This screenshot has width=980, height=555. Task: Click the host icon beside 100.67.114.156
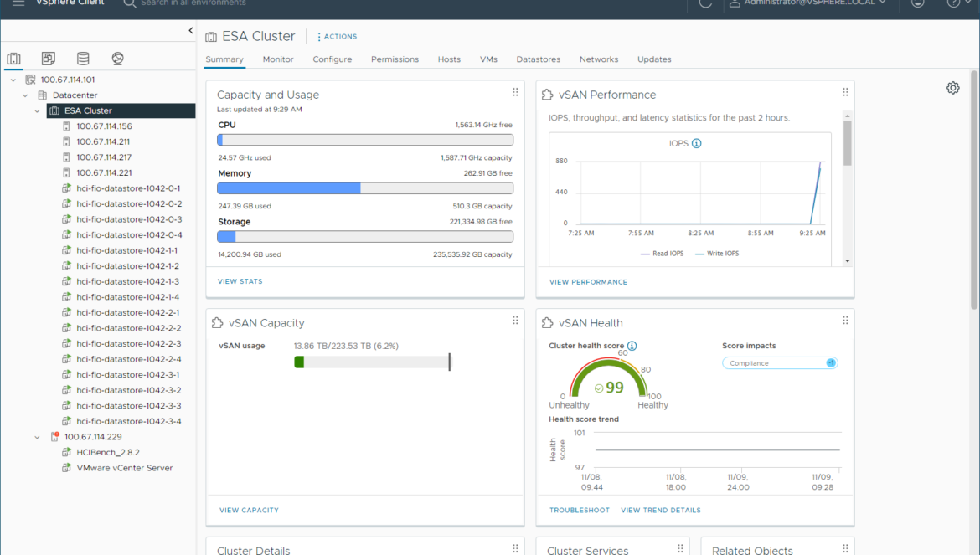pos(66,126)
